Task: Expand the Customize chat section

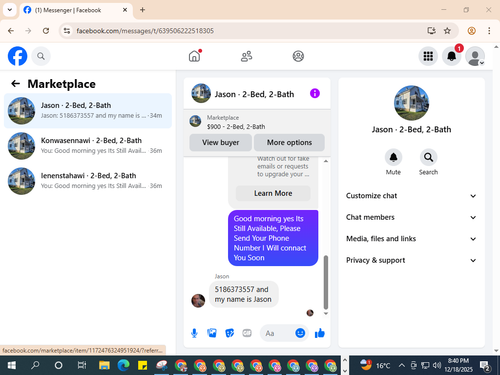Action: pyautogui.click(x=411, y=196)
